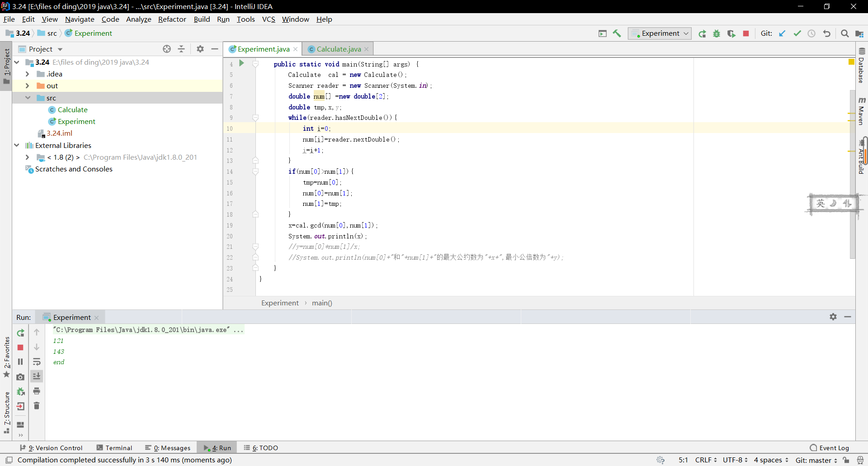Image resolution: width=868 pixels, height=466 pixels.
Task: Stop process in Run panel
Action: [x=20, y=347]
